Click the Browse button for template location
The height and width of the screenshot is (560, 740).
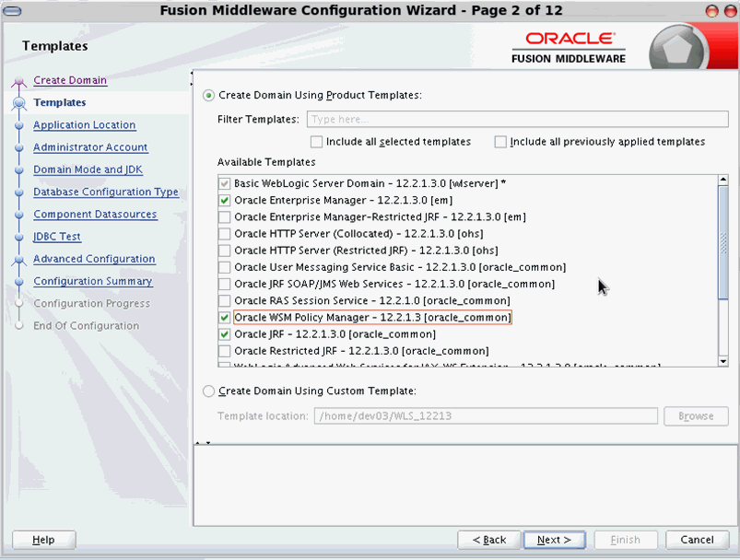696,416
